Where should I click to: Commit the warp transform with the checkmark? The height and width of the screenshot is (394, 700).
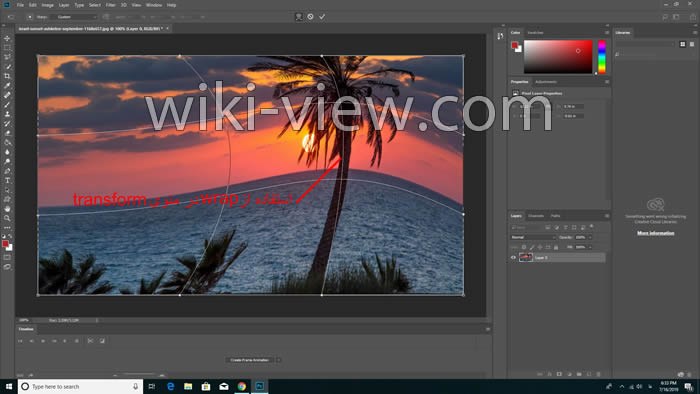pyautogui.click(x=322, y=17)
